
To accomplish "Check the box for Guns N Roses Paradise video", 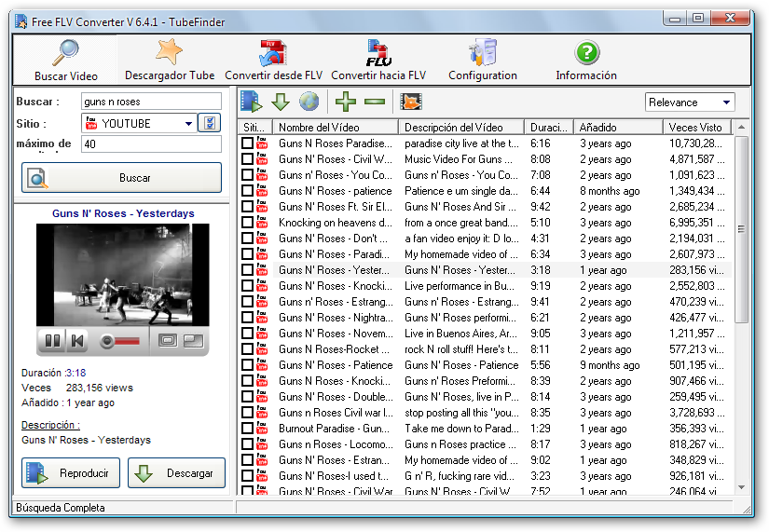I will tap(247, 143).
